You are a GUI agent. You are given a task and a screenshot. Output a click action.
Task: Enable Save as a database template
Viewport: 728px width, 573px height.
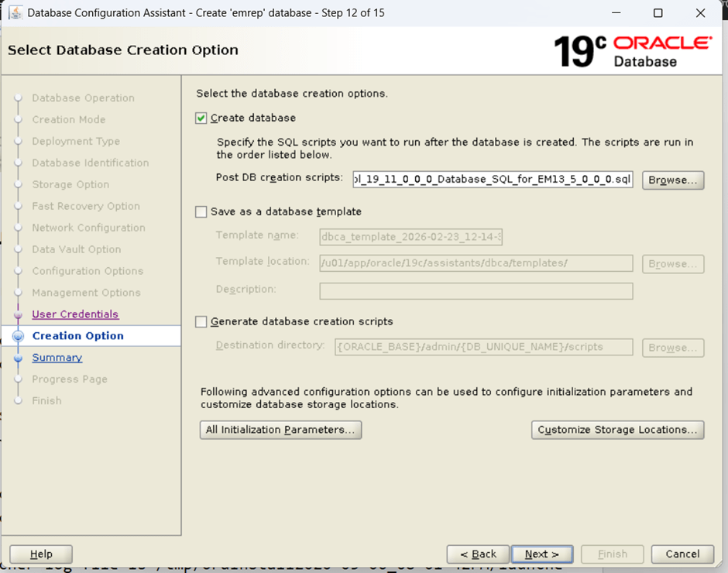tap(201, 211)
